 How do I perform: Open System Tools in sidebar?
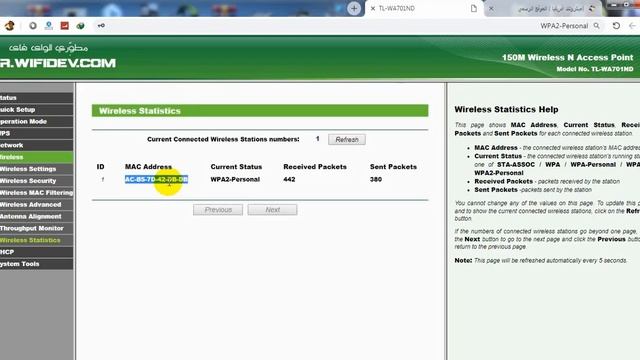[37, 264]
